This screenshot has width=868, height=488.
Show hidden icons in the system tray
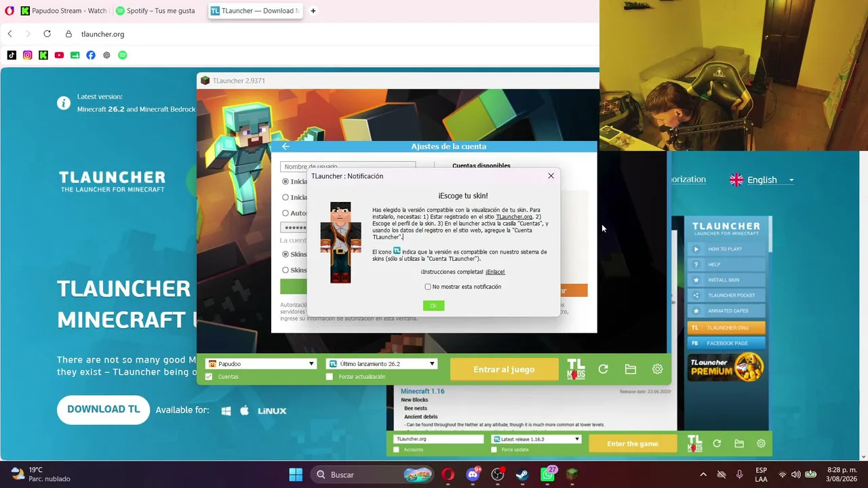[703, 474]
